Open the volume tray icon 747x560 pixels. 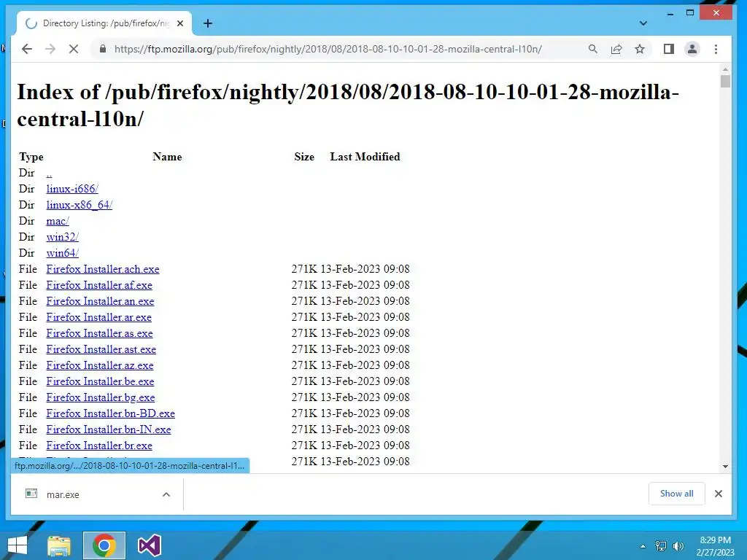(x=678, y=546)
